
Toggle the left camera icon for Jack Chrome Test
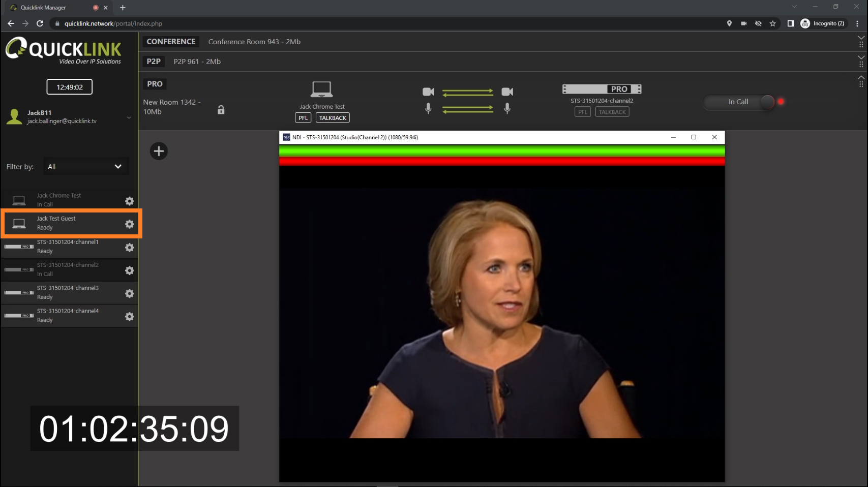coord(428,92)
